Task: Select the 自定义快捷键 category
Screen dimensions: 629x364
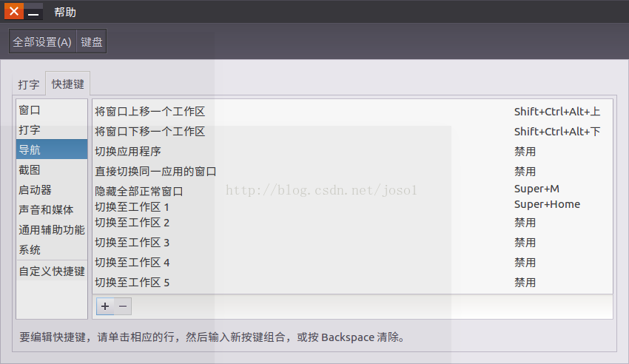Action: click(52, 272)
